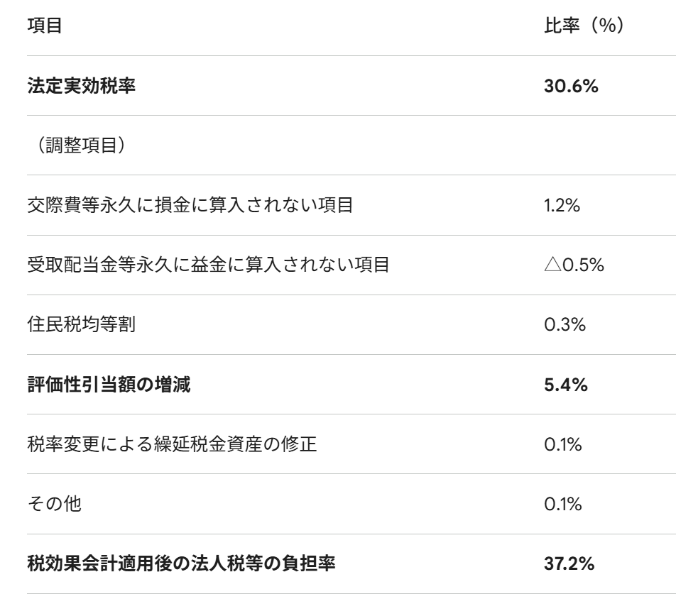The image size is (676, 616).
Task: Click the 0.3% value
Action: pyautogui.click(x=564, y=325)
